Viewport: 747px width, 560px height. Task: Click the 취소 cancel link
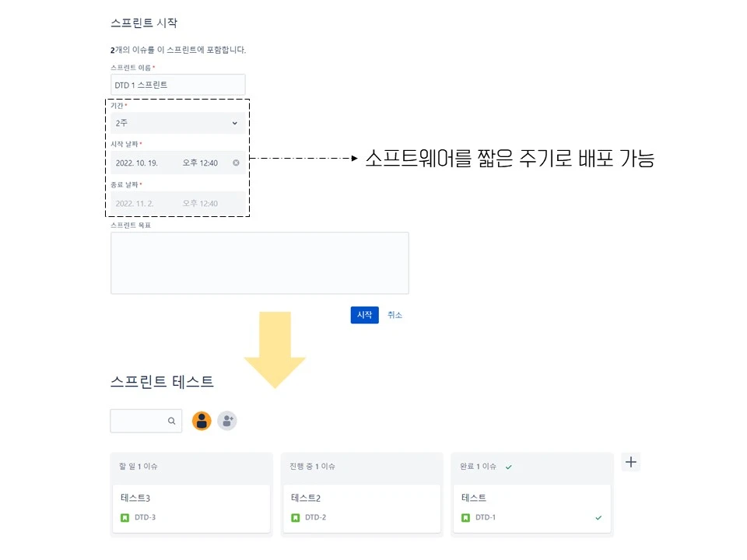click(x=395, y=315)
